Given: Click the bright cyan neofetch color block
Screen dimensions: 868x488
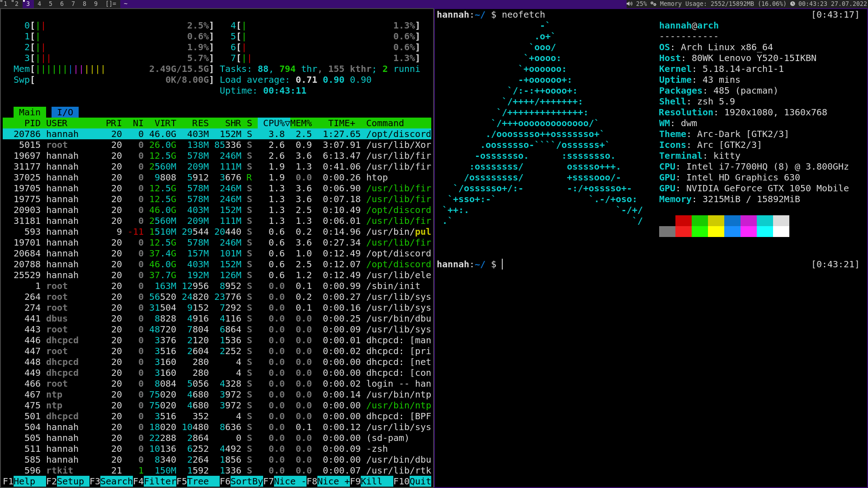Looking at the screenshot, I should [765, 232].
